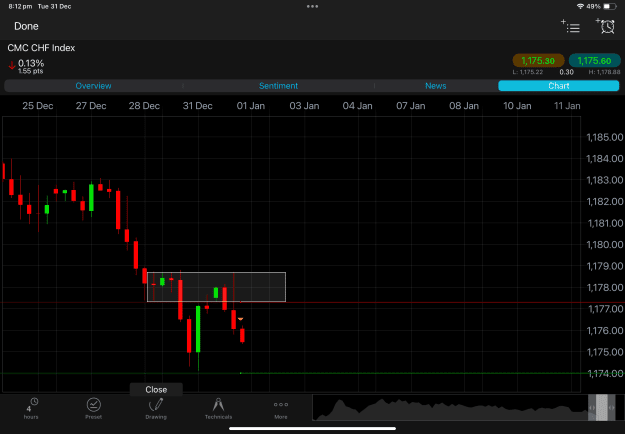Viewport: 625px width, 434px height.
Task: Tap the buy price 1,175.60 button
Action: click(x=594, y=61)
